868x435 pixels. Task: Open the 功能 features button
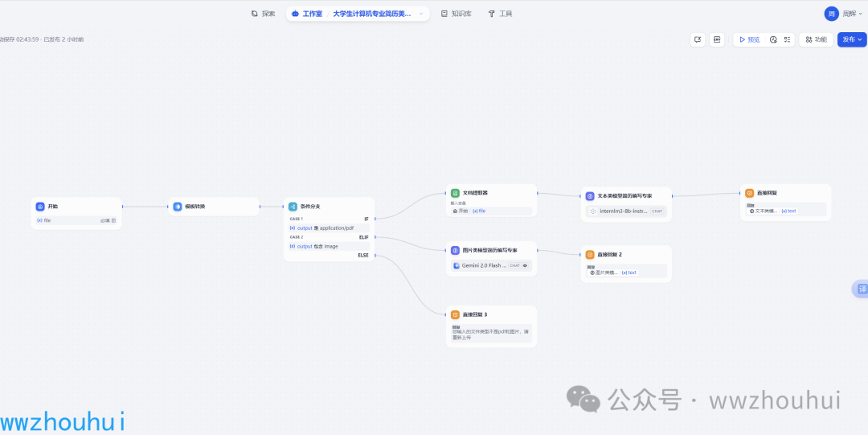click(815, 39)
